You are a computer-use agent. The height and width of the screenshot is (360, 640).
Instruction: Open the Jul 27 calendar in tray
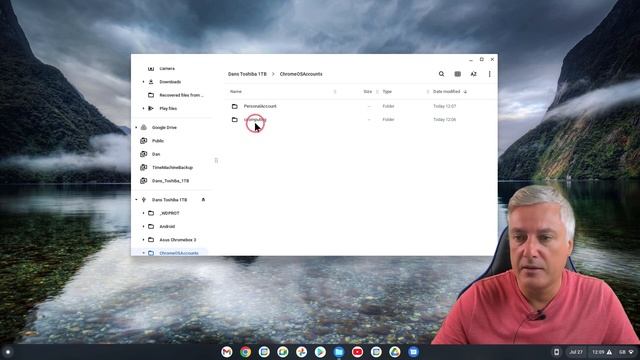[576, 352]
